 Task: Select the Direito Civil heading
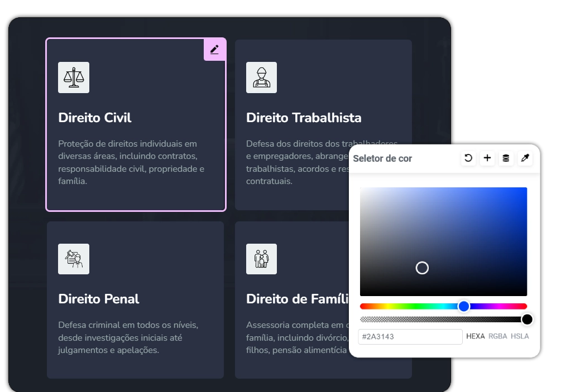click(95, 118)
